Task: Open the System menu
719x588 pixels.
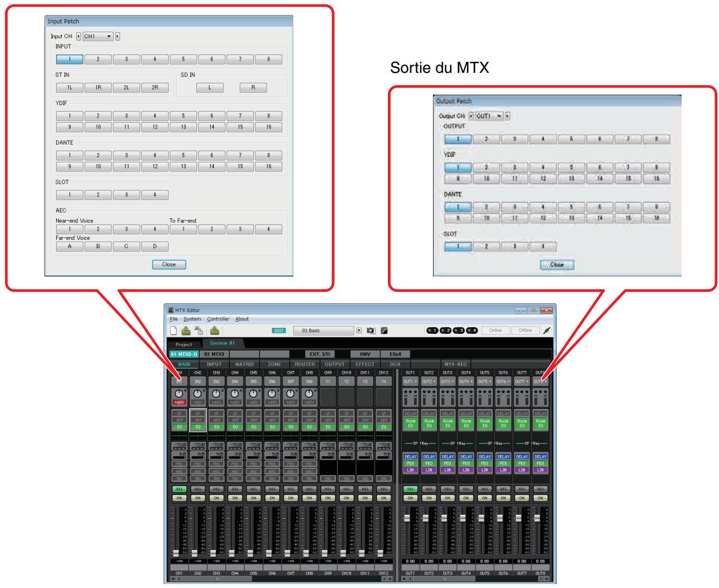Action: pos(193,319)
